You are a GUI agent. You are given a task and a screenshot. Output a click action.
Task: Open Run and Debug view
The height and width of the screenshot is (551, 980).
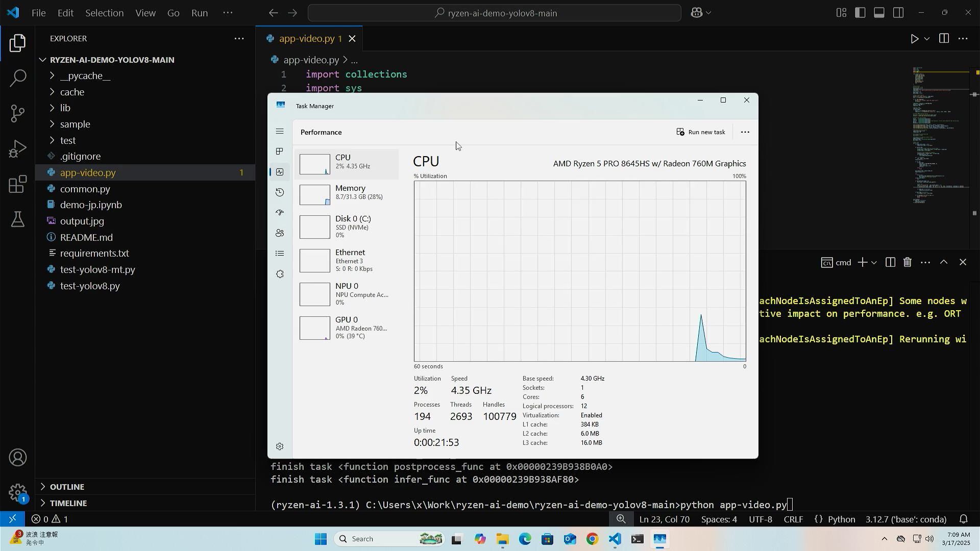pyautogui.click(x=18, y=149)
